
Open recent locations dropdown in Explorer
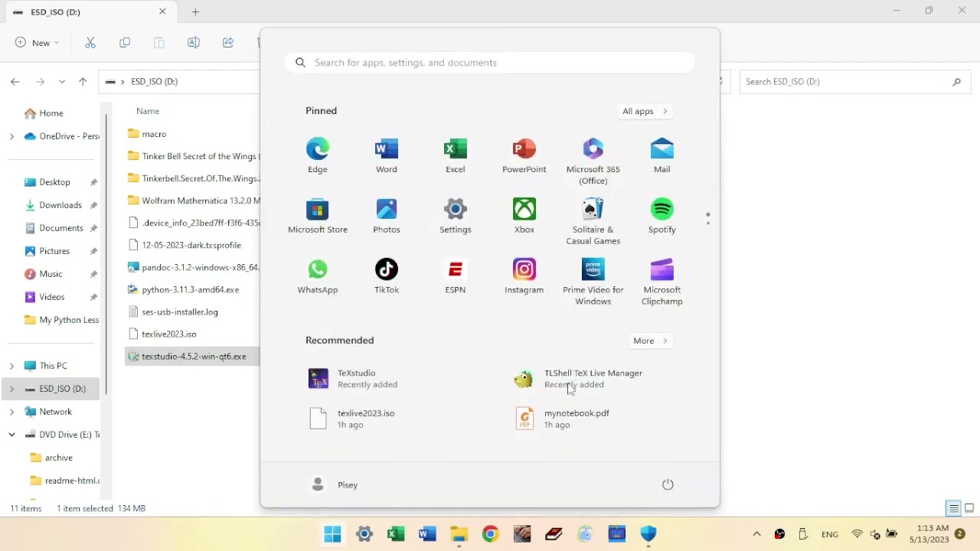click(62, 82)
